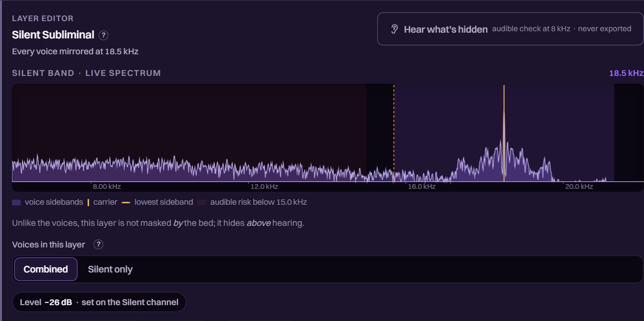Screen dimensions: 644x321
Task: Click the 'SILENT BAND · LIVE SPECTRUM' label
Action: 86,73
